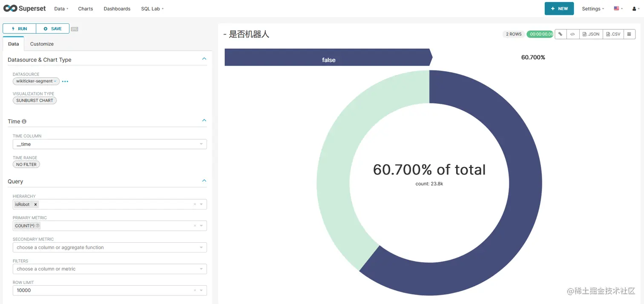Image resolution: width=644 pixels, height=304 pixels.
Task: Open wikiticker-segment datasource dropdown
Action: 36,81
